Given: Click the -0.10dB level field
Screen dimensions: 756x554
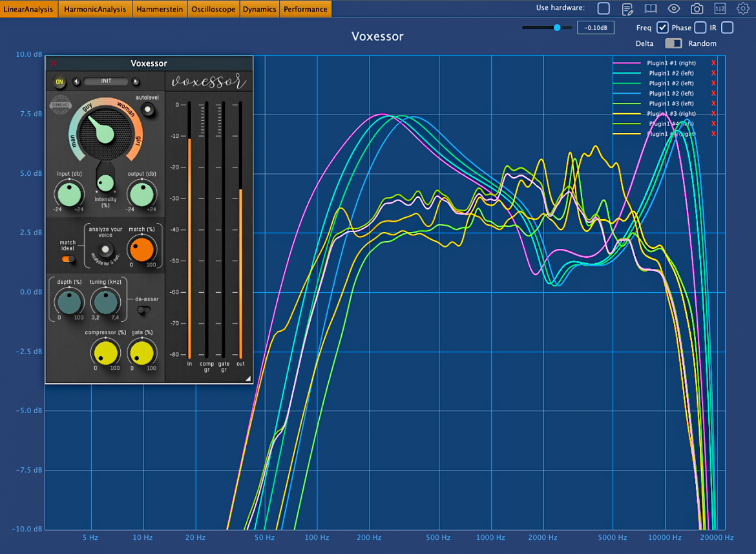Looking at the screenshot, I should click(x=596, y=28).
